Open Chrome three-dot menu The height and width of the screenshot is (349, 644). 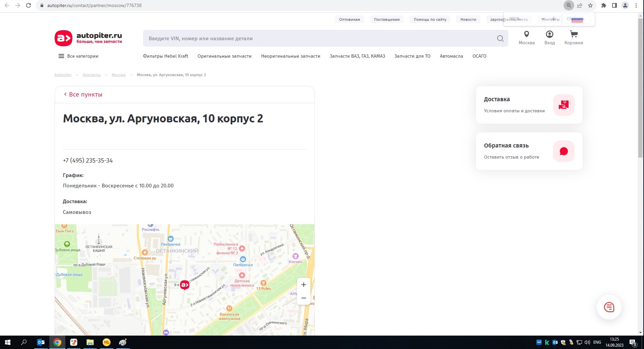636,5
